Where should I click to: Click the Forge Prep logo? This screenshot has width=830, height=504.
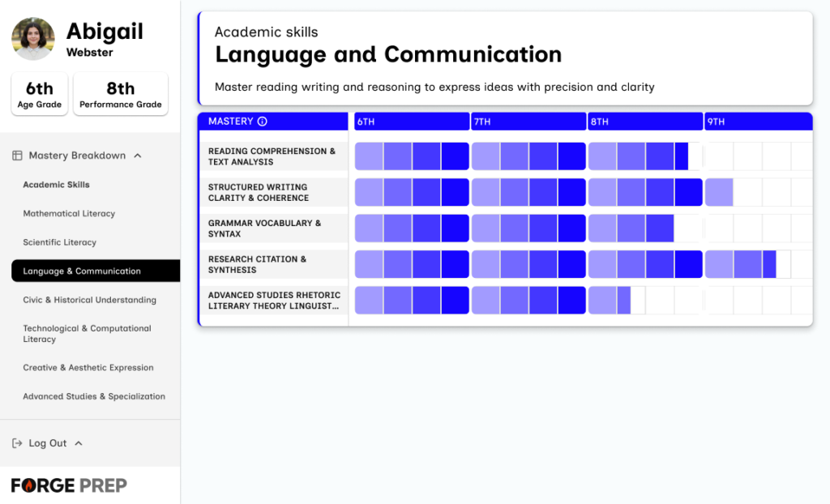[69, 485]
